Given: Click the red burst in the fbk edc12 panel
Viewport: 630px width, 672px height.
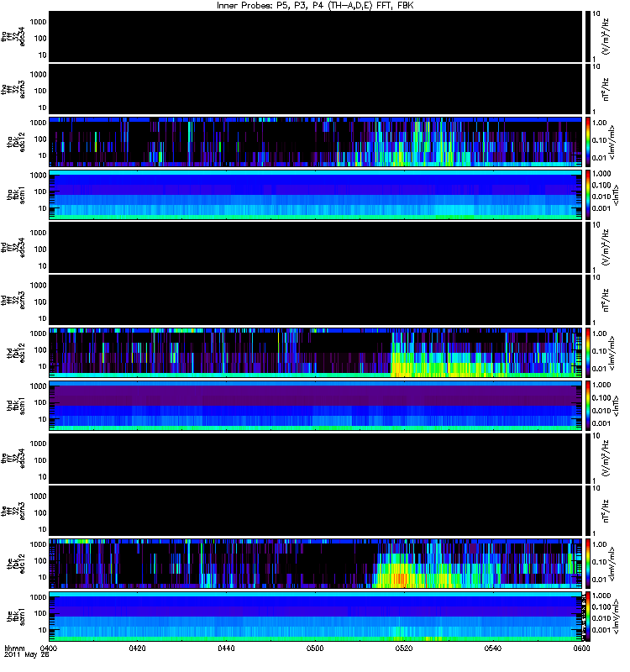Looking at the screenshot, I should pyautogui.click(x=400, y=578).
